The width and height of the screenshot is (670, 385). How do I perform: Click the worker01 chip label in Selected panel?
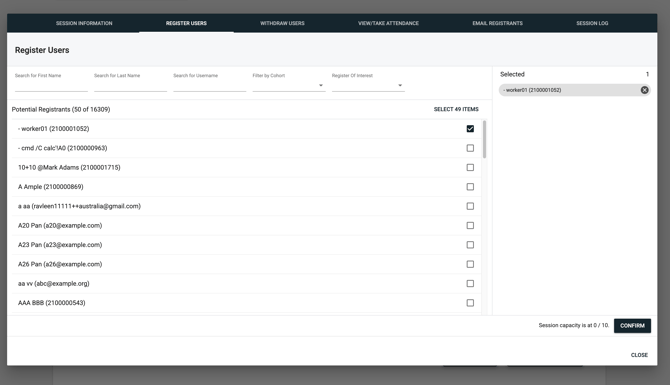(x=532, y=90)
